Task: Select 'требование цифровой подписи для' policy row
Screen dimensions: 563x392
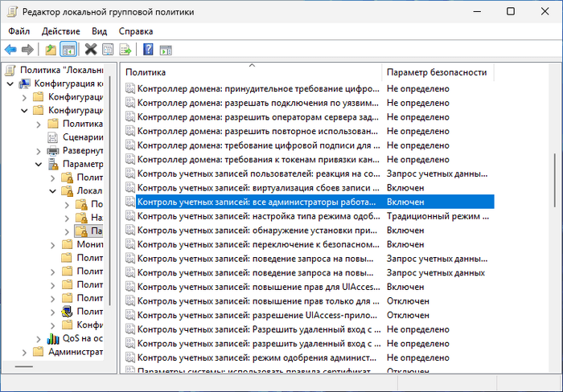Action: click(x=308, y=145)
